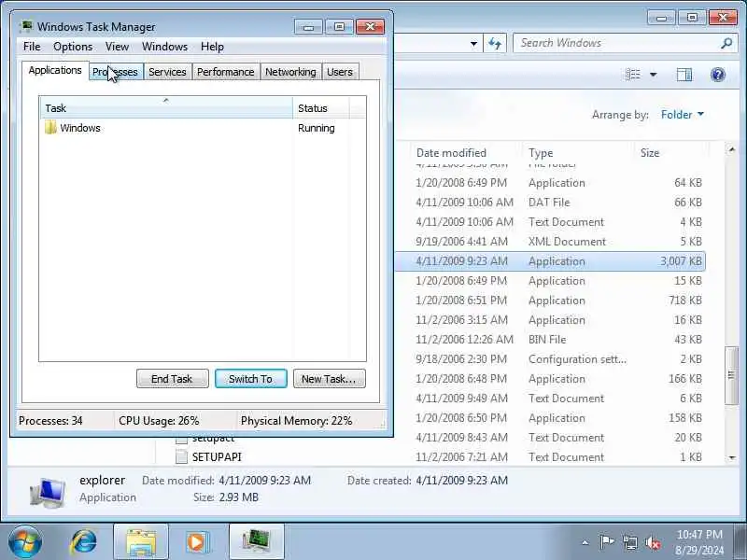This screenshot has height=560, width=747.
Task: Click the Physical Memory: 22% status entry
Action: point(296,421)
